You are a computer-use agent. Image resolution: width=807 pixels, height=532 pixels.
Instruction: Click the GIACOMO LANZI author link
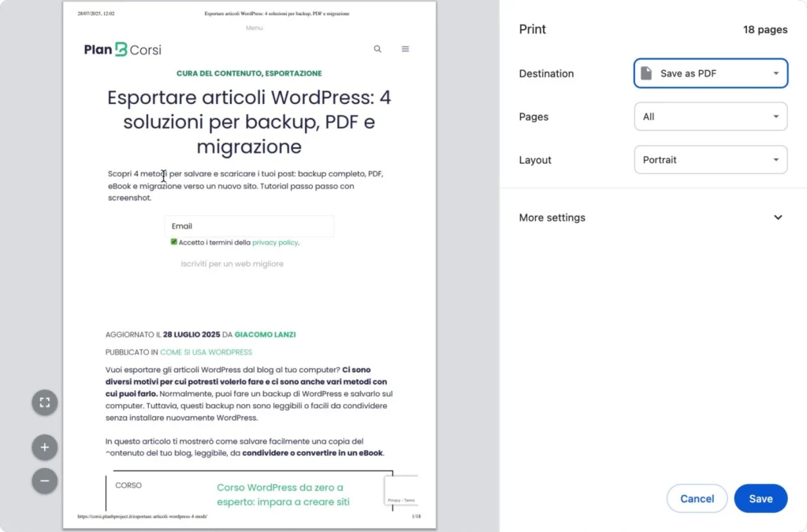265,334
